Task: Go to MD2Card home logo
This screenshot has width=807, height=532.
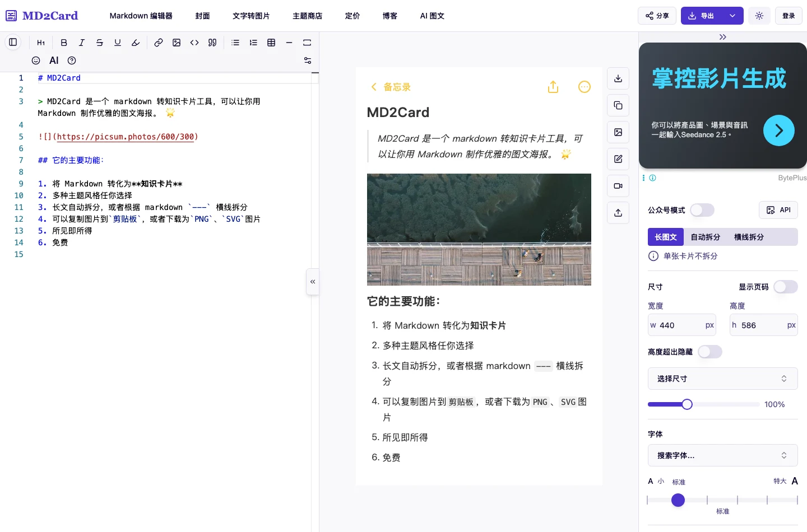Action: [42, 16]
